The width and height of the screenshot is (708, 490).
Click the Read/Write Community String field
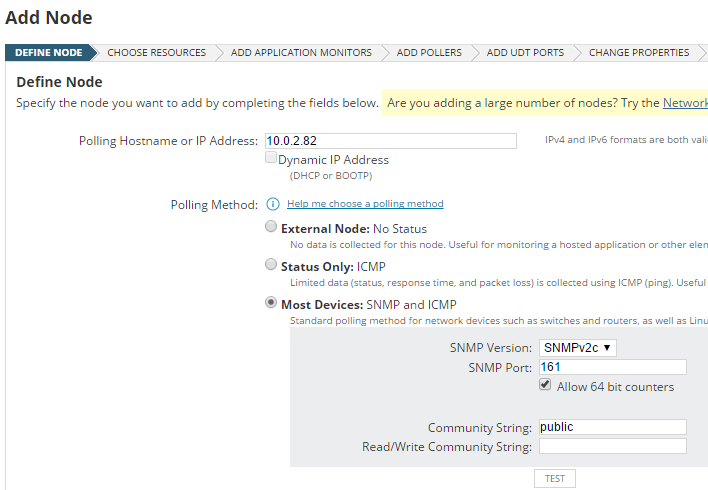point(612,447)
